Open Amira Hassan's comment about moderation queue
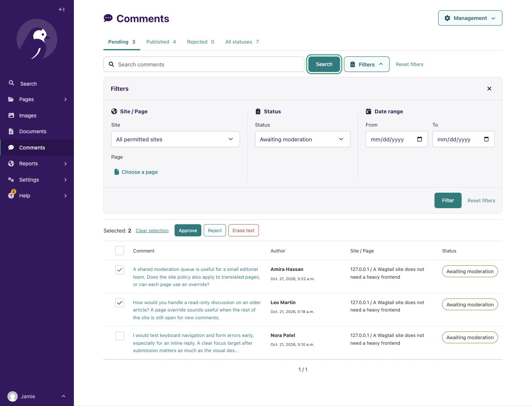Screen dimensions: 532x406 pyautogui.click(x=197, y=277)
